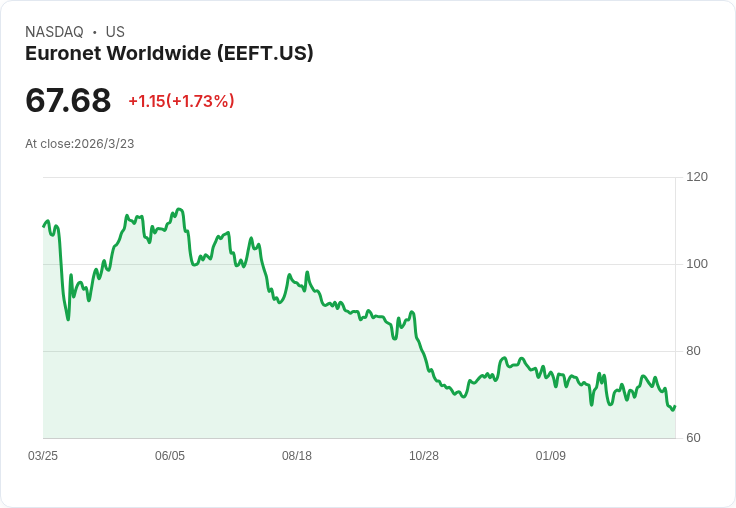Viewport: 736px width, 508px height.
Task: Click the sharp dip right after 03/25
Action: coord(68,318)
